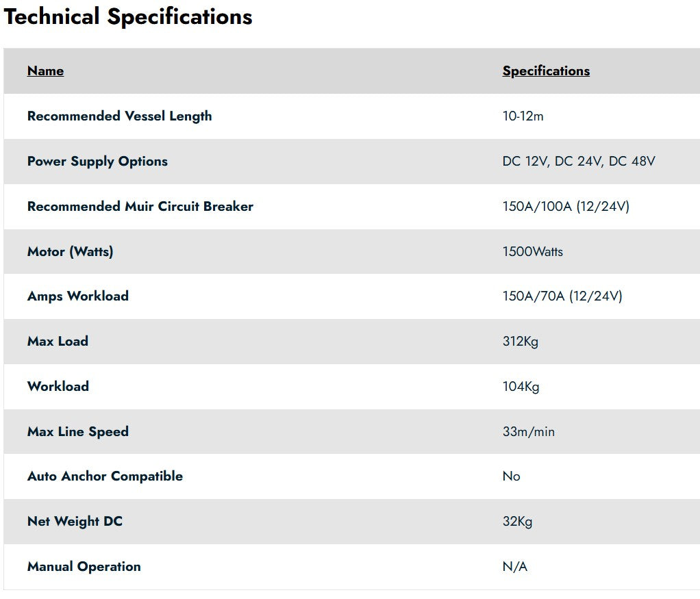
Task: Click the Net Weight DC label
Action: (x=75, y=522)
